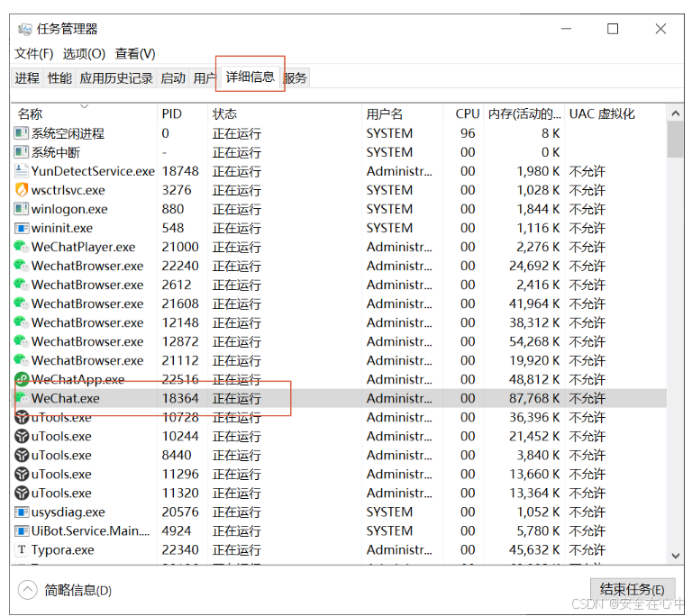Click WechatBrowser.exe icon for PID 12872
692x616 pixels.
point(22,341)
